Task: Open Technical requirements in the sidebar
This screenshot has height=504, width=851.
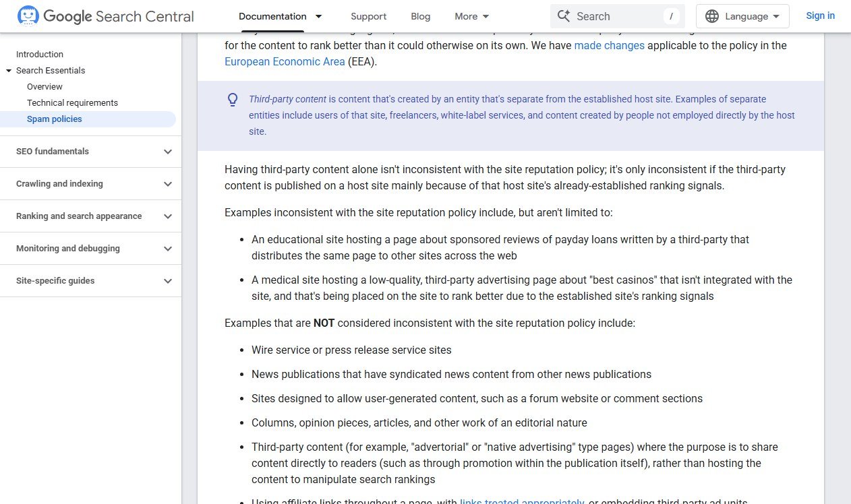Action: (72, 103)
